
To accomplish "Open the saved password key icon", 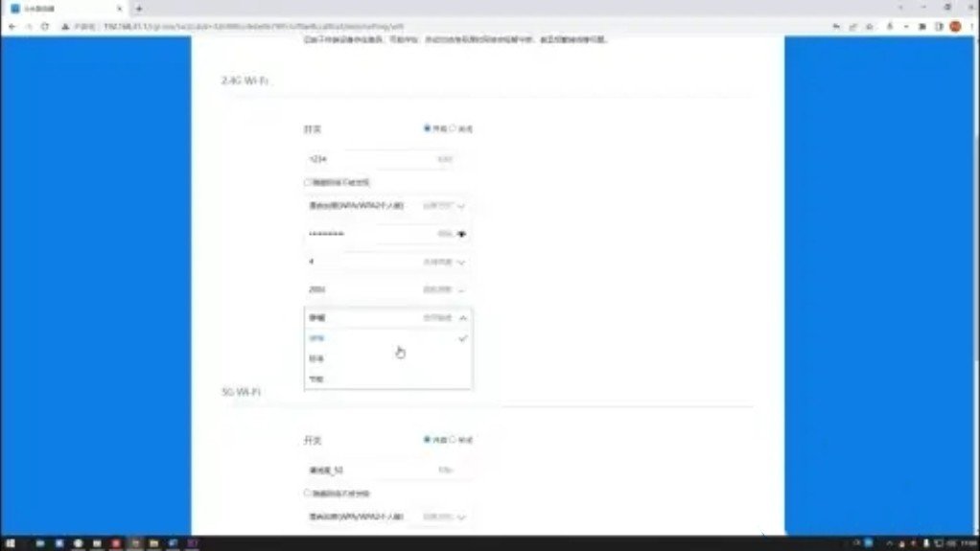I will point(836,27).
